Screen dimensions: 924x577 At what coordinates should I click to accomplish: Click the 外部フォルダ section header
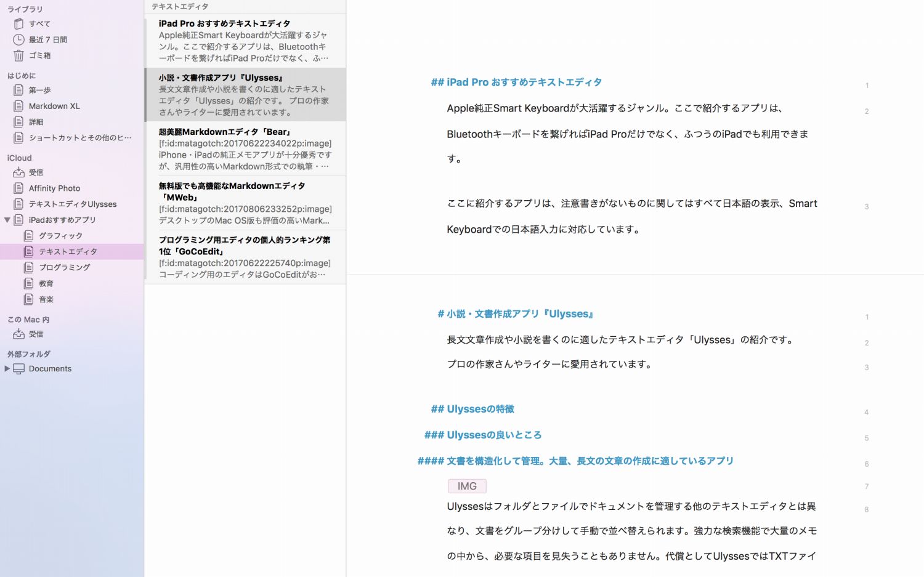(x=29, y=354)
